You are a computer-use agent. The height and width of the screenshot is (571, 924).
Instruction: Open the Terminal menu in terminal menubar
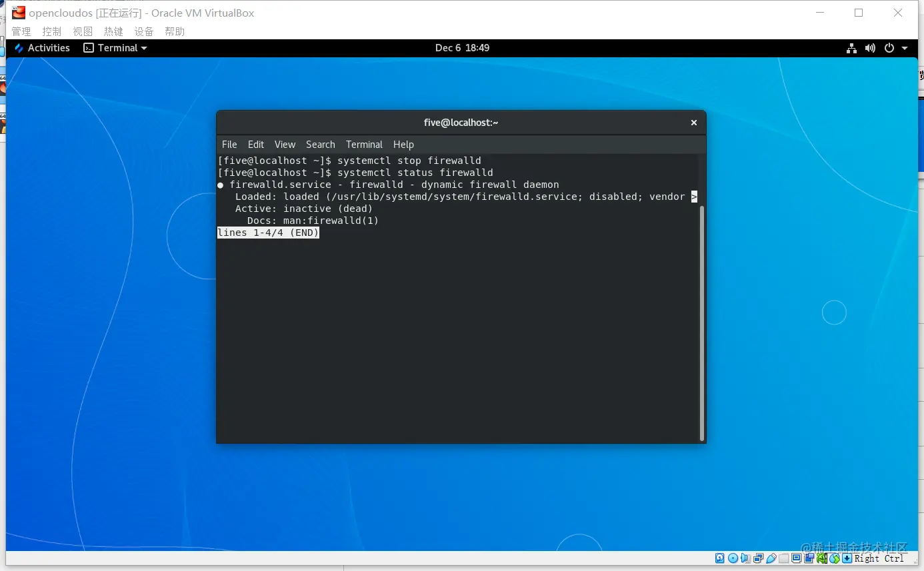point(364,145)
